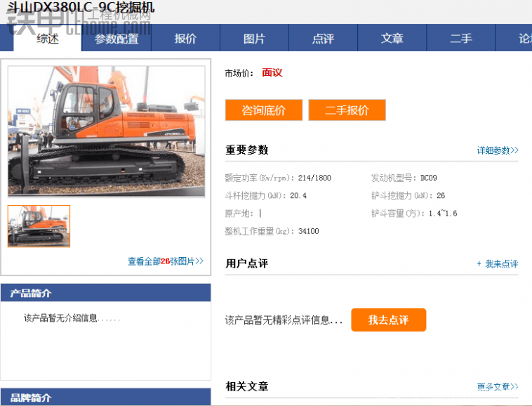Open the 图片 tab
This screenshot has width=532, height=406.
click(x=255, y=39)
